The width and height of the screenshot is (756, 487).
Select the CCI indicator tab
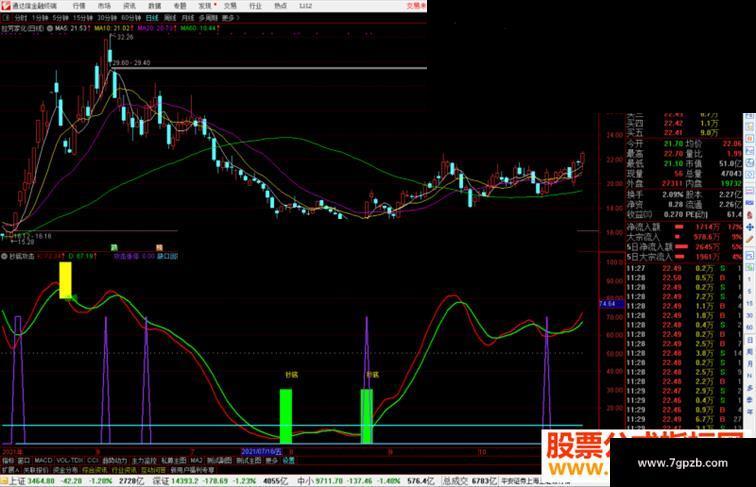(93, 460)
